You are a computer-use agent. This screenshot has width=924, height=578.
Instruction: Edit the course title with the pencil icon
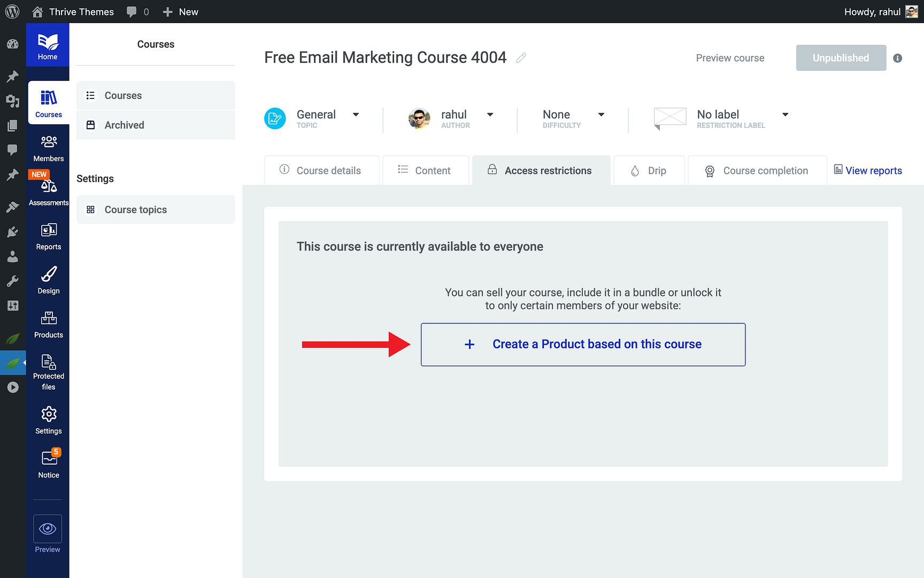coord(521,57)
